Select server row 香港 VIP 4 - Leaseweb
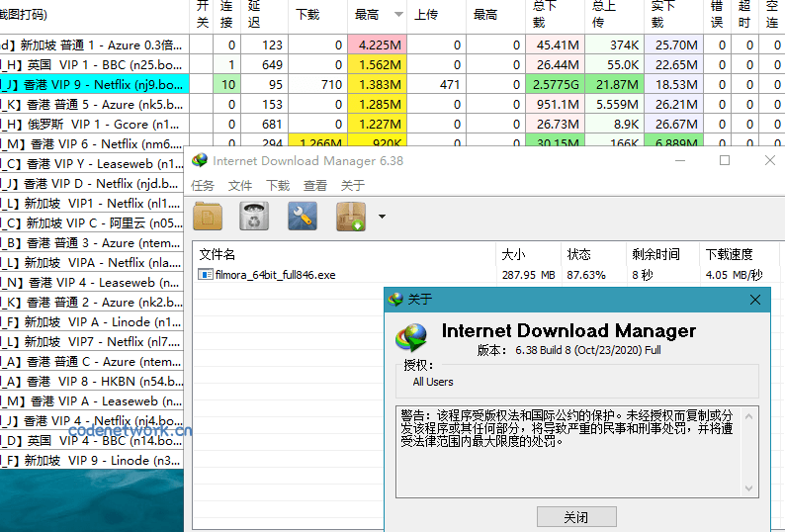 [x=92, y=283]
